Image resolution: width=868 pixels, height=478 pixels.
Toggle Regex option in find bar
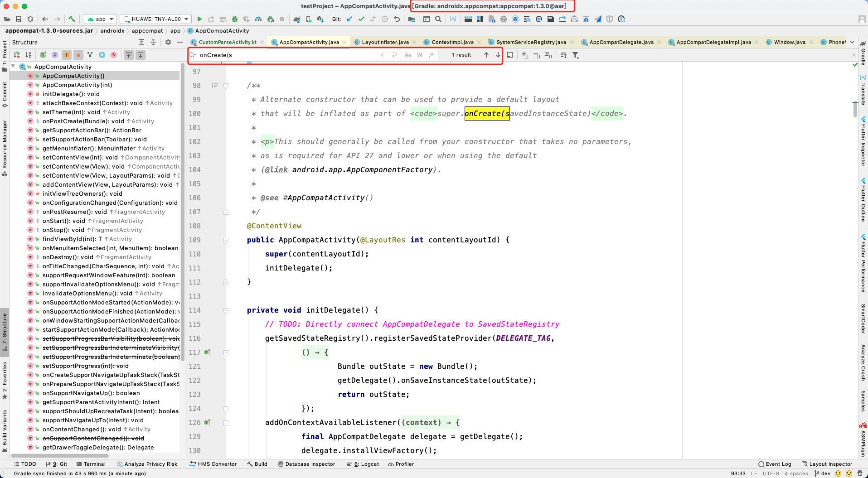click(x=432, y=55)
